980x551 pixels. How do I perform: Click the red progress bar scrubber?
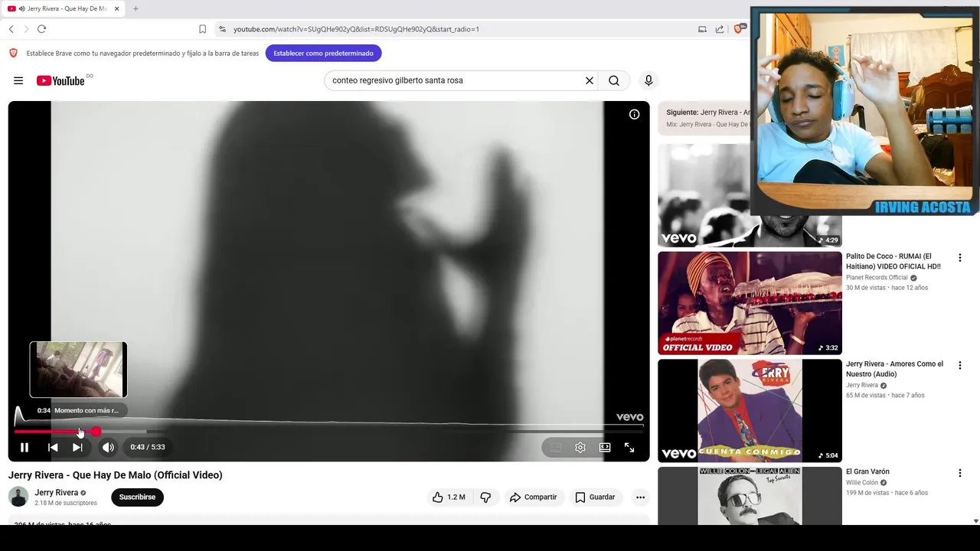click(x=96, y=432)
